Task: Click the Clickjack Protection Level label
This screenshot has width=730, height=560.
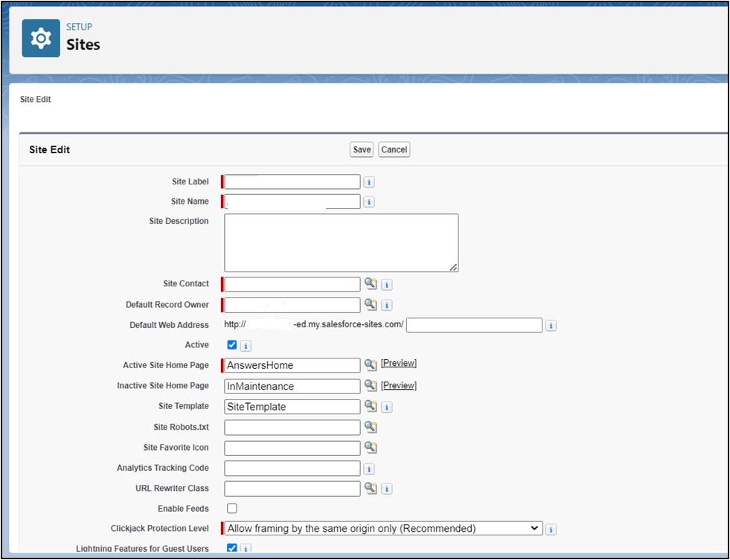Action: (x=160, y=528)
